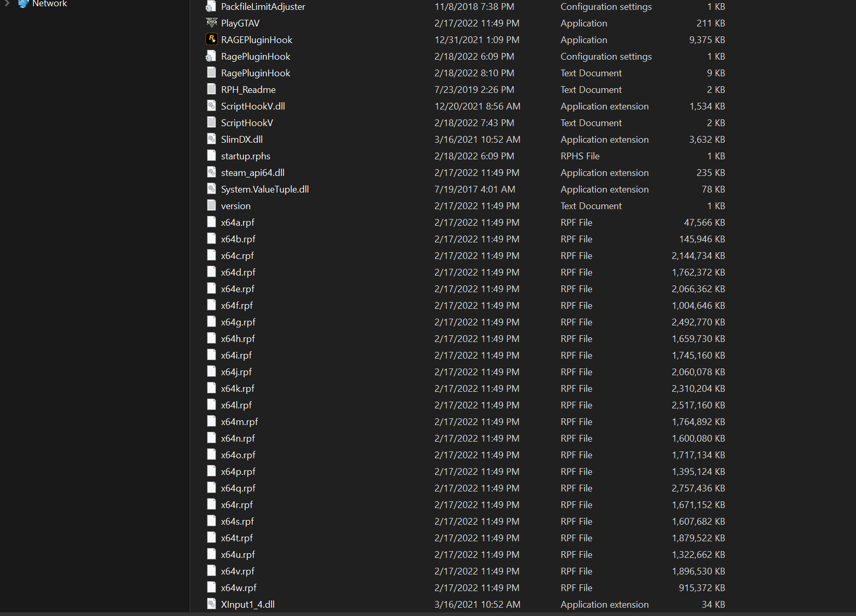Viewport: 856px width, 616px height.
Task: Click the date 7/23/2019 2:26 PM
Action: pos(474,90)
